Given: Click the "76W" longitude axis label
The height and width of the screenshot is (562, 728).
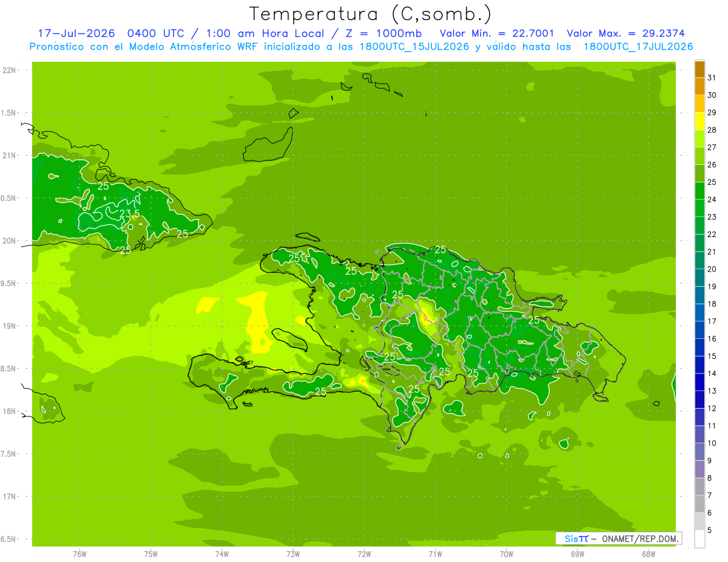Looking at the screenshot, I should pyautogui.click(x=79, y=554).
